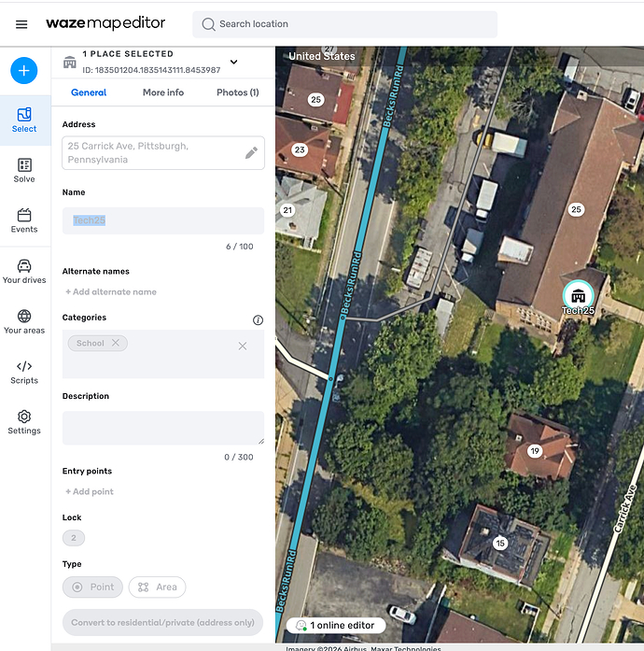The image size is (644, 651).
Task: Open Your drives from the sidebar
Action: (x=24, y=271)
